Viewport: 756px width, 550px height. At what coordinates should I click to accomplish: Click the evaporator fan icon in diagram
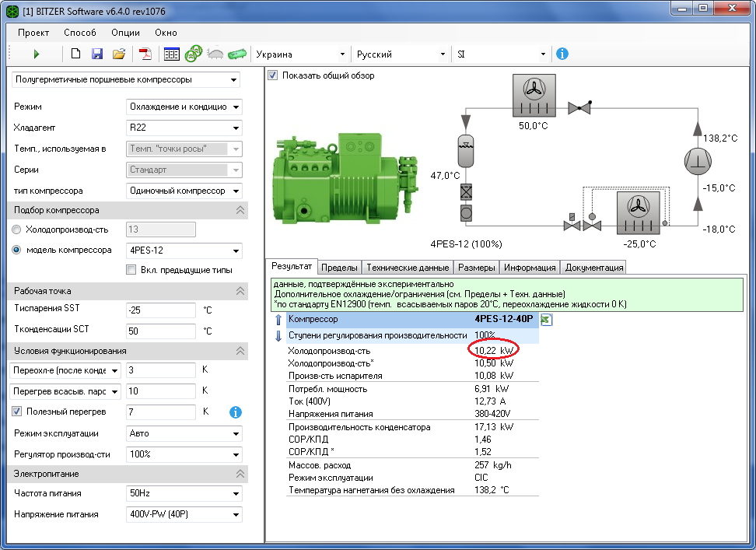[639, 212]
